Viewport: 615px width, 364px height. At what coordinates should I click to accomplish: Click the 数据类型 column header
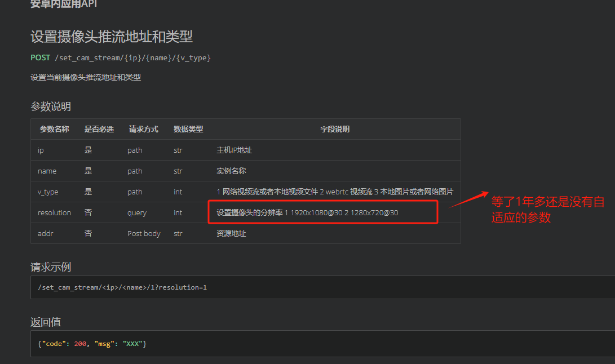tap(188, 129)
